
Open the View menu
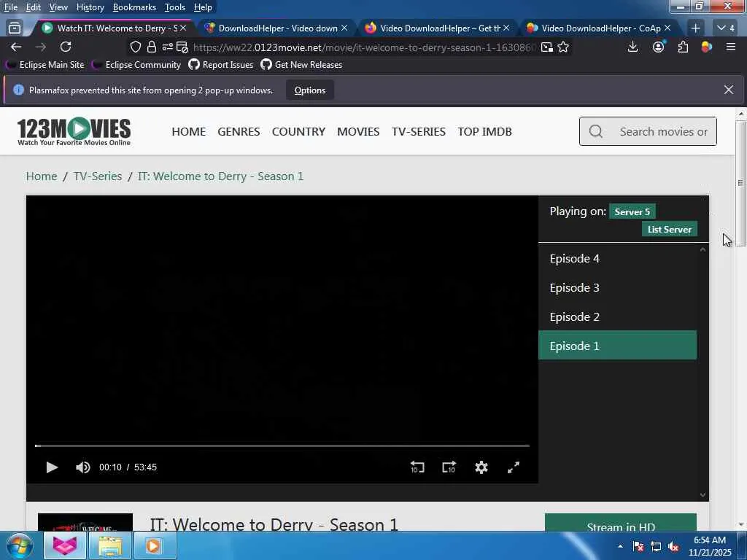click(x=58, y=7)
